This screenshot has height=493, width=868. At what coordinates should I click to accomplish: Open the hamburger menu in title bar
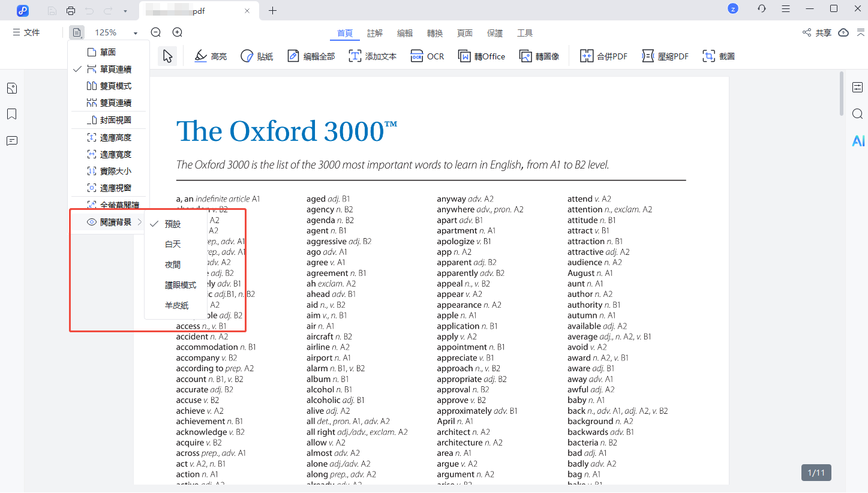click(x=786, y=8)
